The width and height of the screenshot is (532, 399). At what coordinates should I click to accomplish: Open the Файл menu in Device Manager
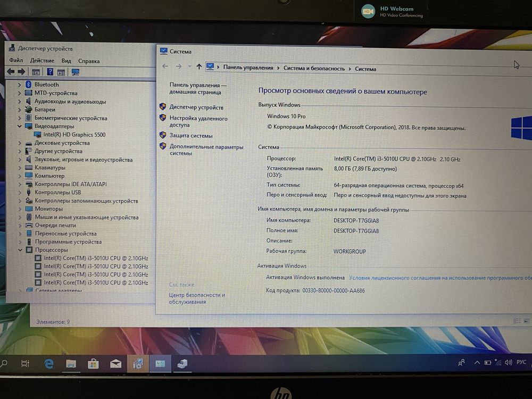coord(16,60)
